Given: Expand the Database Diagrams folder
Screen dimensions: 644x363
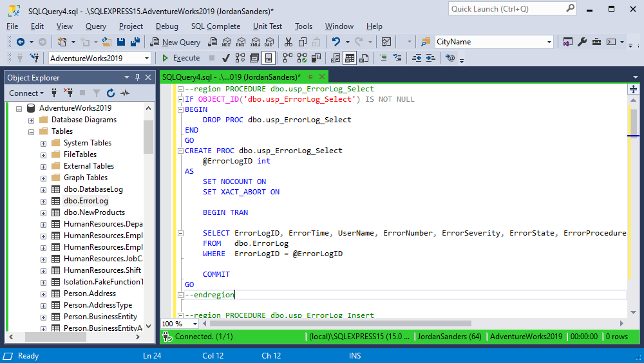Looking at the screenshot, I should click(x=31, y=120).
